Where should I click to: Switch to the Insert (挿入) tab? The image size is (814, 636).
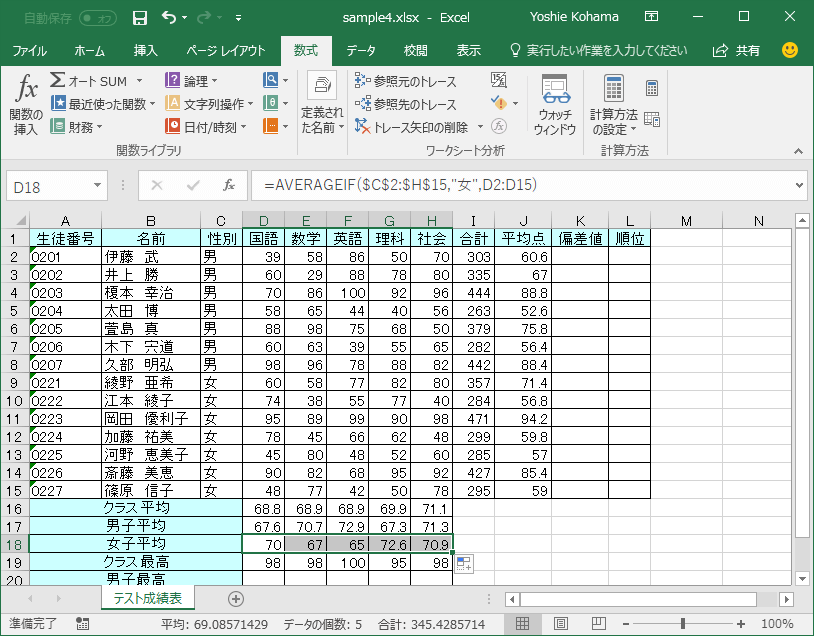pyautogui.click(x=145, y=50)
